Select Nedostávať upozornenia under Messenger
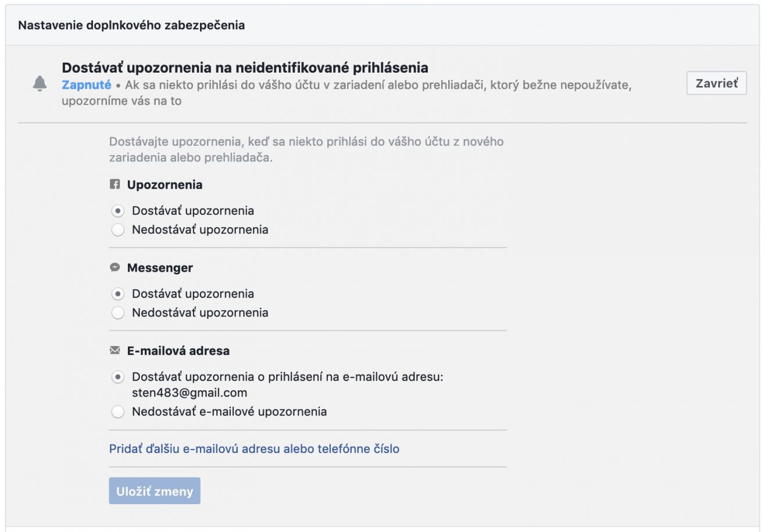The height and width of the screenshot is (532, 772). (x=118, y=313)
